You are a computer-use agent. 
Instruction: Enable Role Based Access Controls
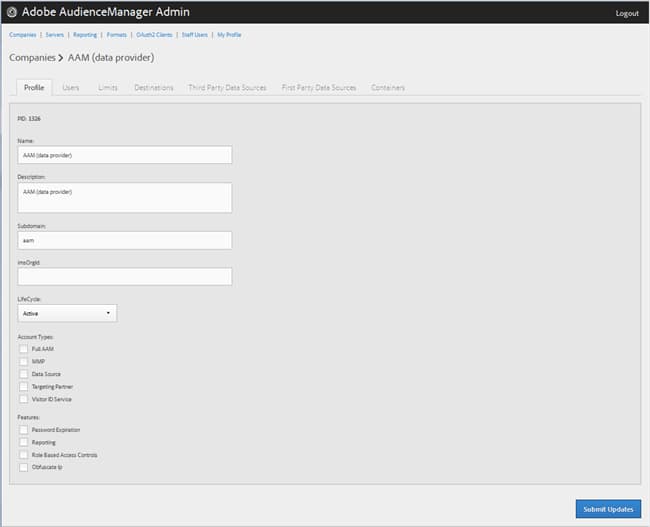[x=24, y=455]
